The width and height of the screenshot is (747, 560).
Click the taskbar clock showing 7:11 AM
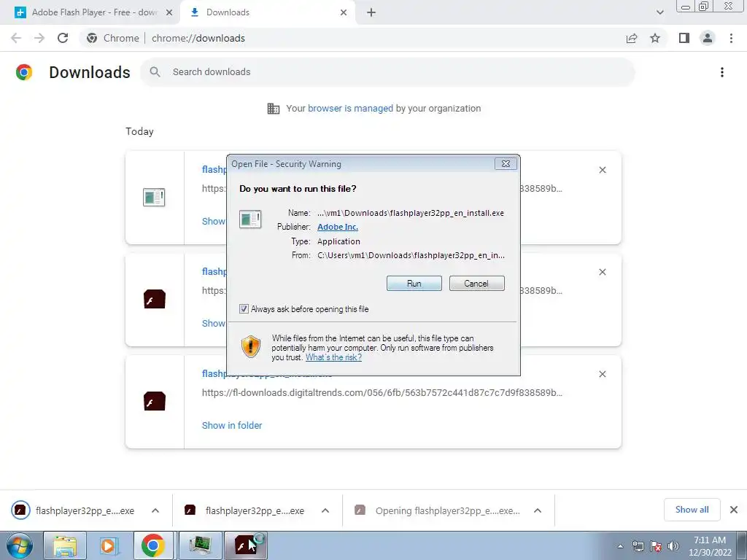[x=710, y=546]
